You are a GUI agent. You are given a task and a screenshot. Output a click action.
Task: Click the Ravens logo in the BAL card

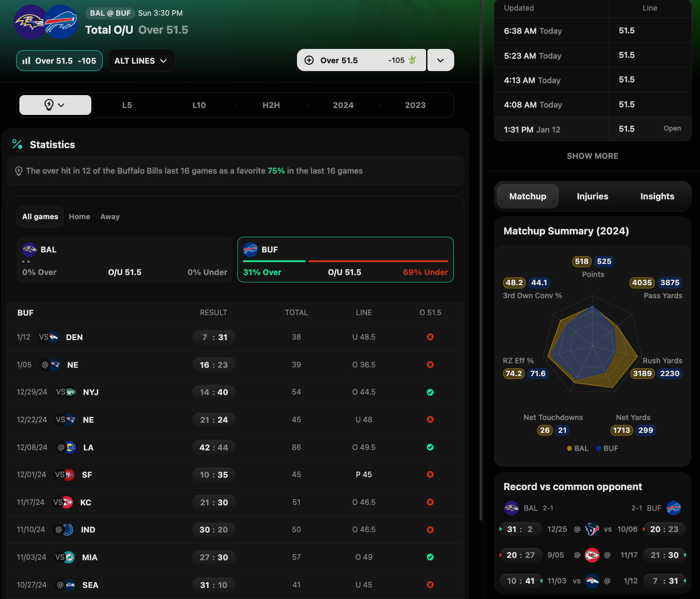30,250
